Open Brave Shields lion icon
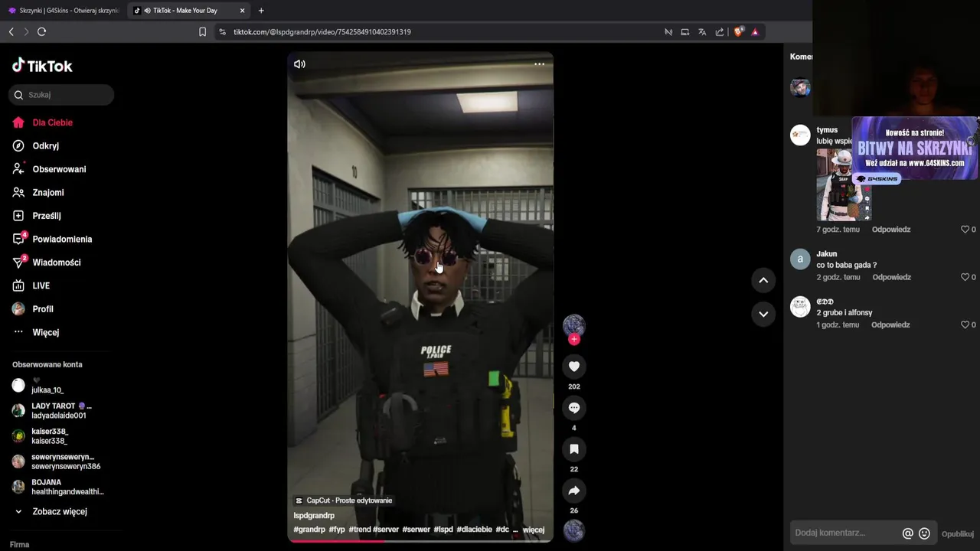Image resolution: width=980 pixels, height=551 pixels. click(739, 32)
